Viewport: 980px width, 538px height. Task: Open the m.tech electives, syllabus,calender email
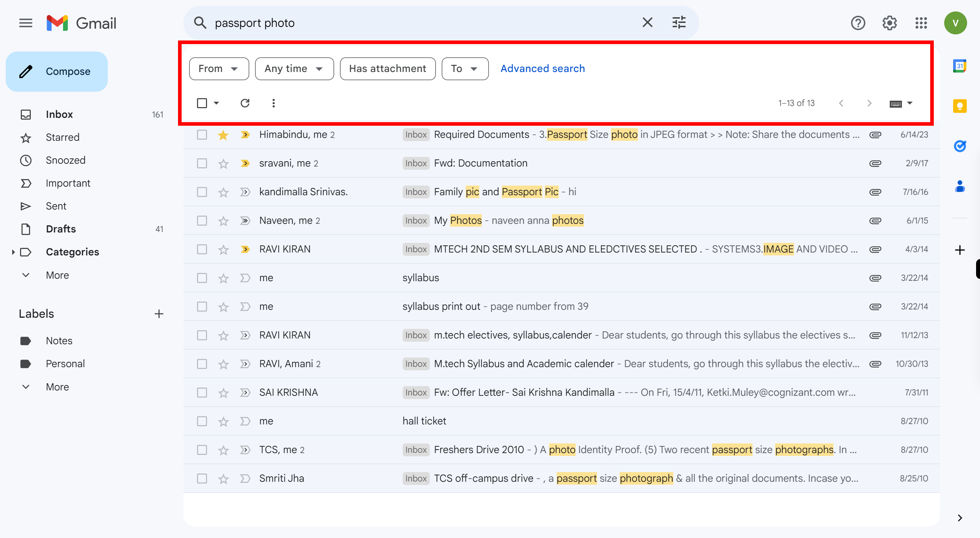pos(561,335)
